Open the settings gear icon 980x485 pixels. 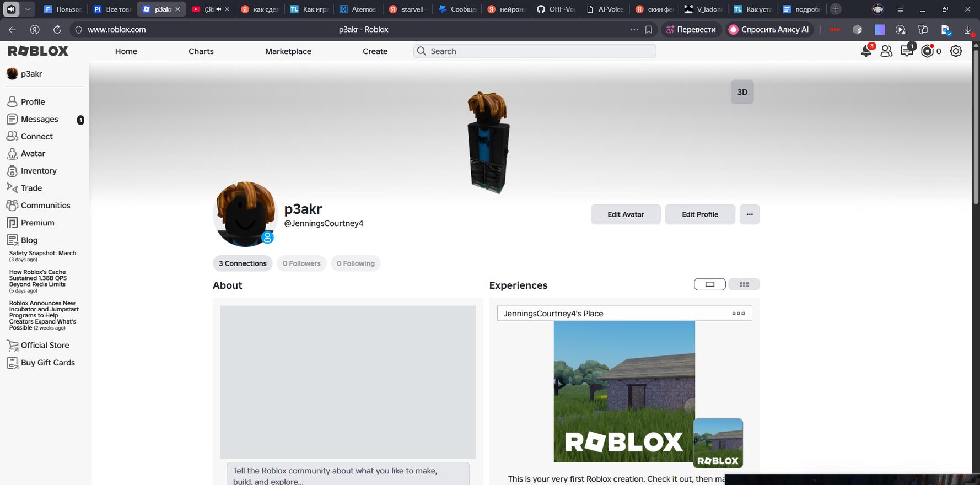coord(956,51)
